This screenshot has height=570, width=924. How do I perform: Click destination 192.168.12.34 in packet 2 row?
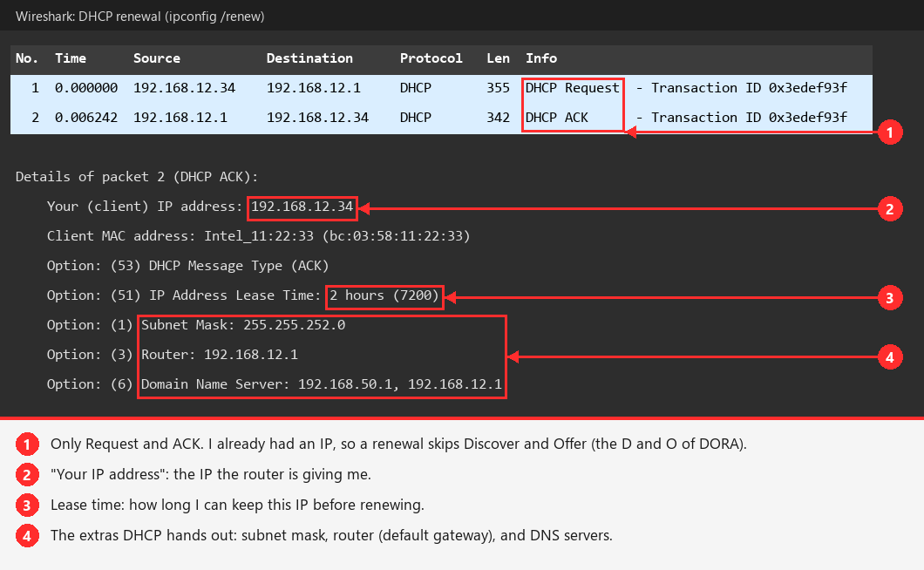tap(317, 118)
